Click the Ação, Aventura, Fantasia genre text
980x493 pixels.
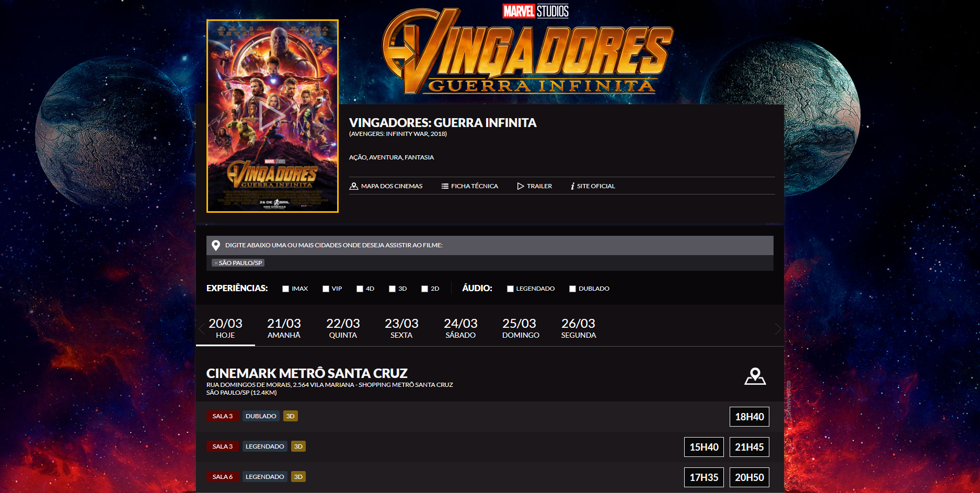(x=391, y=157)
